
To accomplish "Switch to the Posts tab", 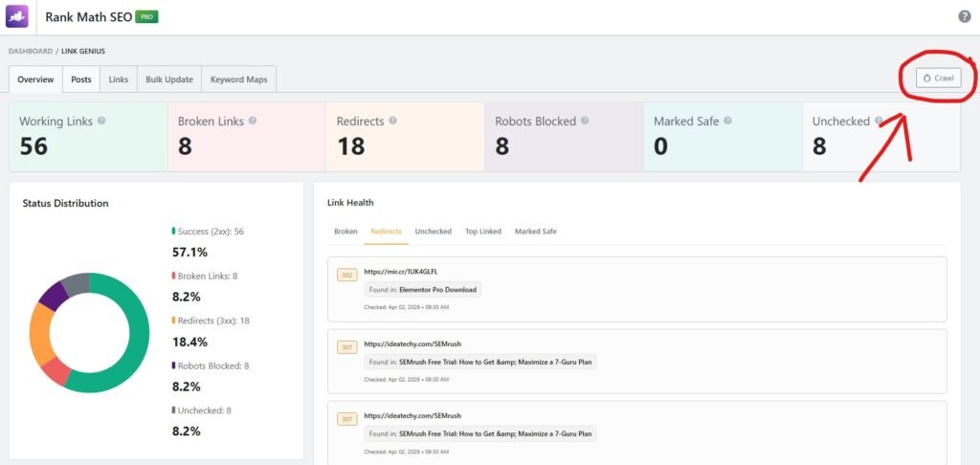I will click(x=81, y=79).
